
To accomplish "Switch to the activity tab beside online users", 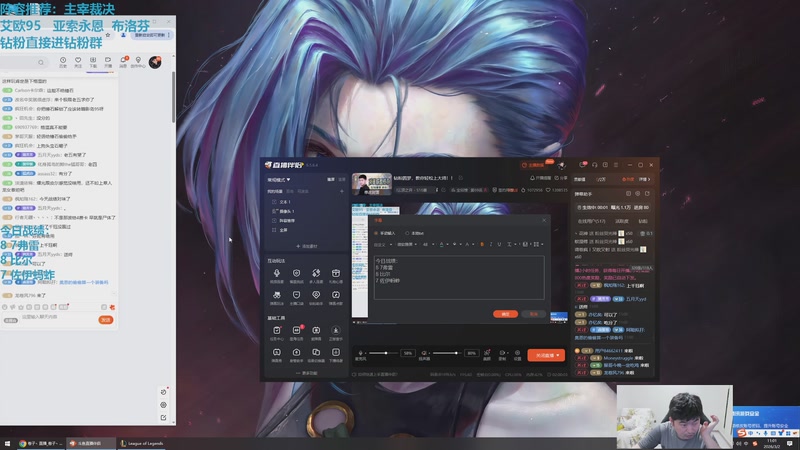I will click(x=622, y=221).
